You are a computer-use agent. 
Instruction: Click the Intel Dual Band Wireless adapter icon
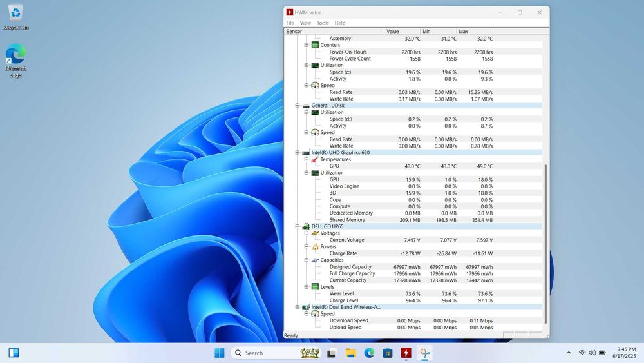306,307
